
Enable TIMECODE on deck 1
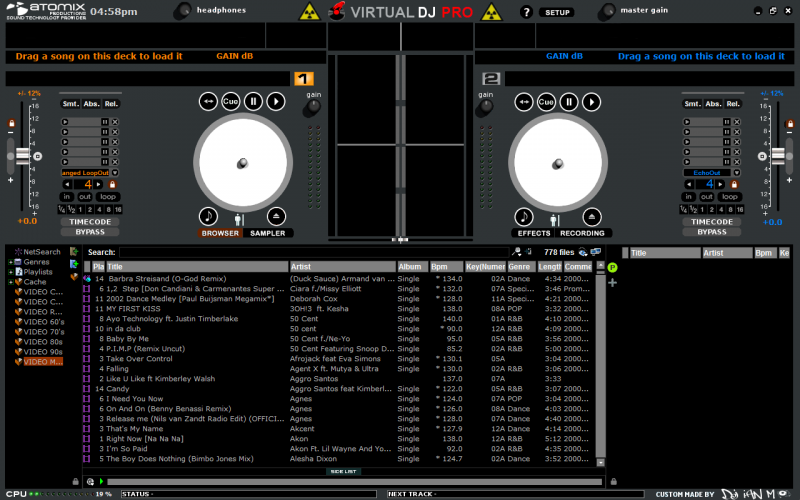pyautogui.click(x=90, y=222)
